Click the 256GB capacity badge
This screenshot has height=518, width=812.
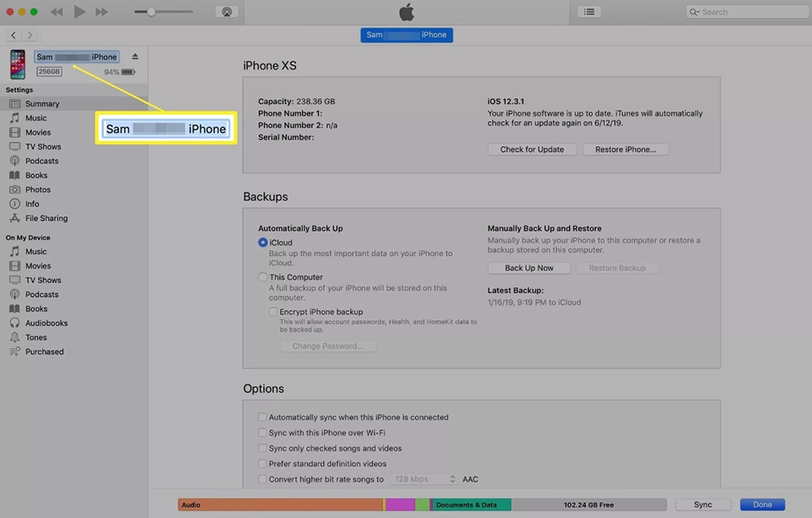click(49, 72)
